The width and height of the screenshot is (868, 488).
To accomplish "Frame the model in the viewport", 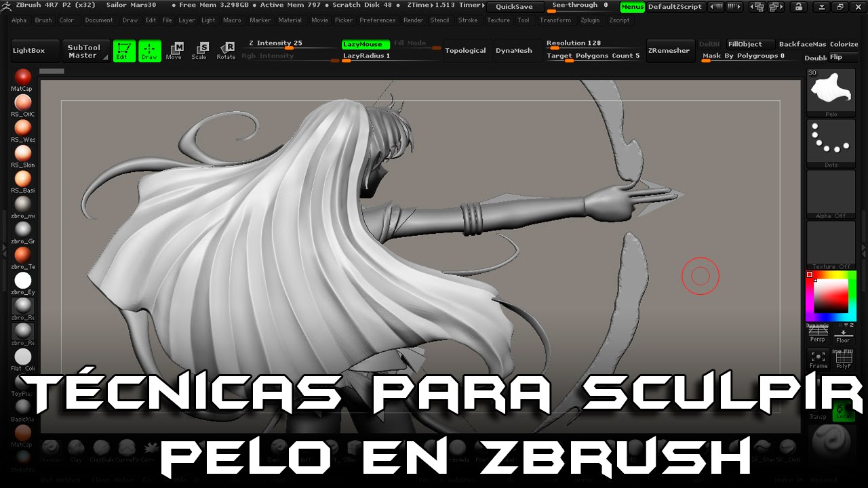I will point(818,359).
